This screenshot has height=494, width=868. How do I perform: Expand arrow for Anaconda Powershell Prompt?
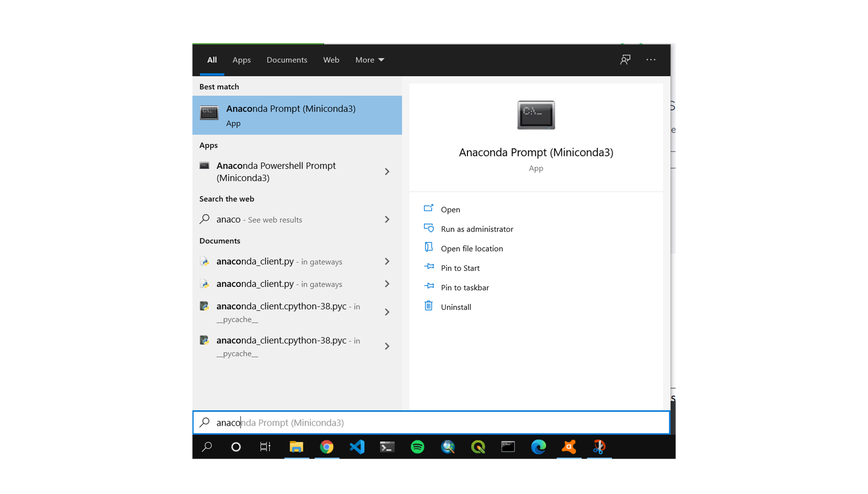click(387, 172)
